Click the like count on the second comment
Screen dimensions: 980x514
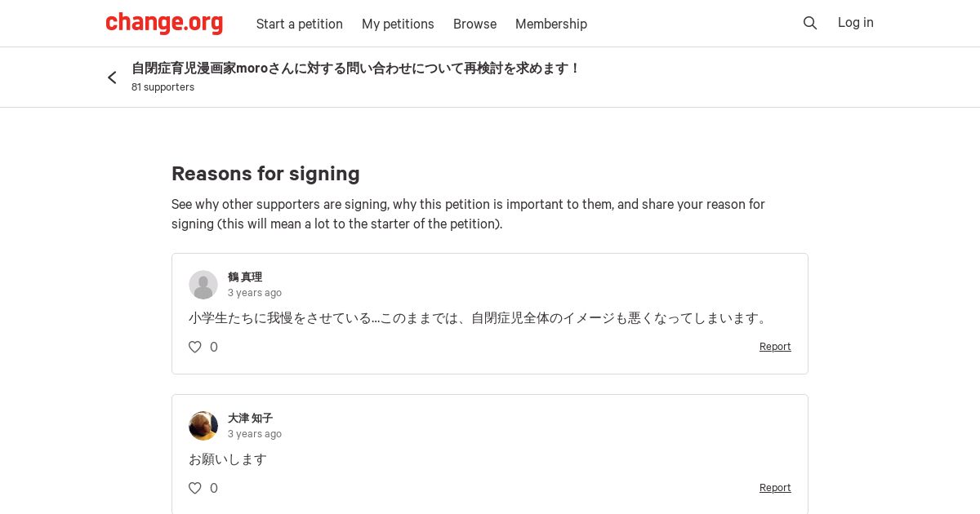click(214, 488)
